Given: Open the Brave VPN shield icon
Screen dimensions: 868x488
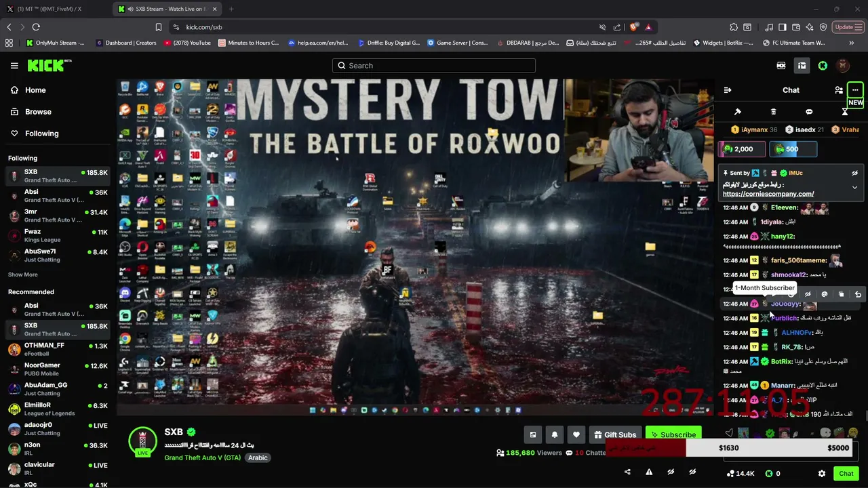Looking at the screenshot, I should [823, 27].
